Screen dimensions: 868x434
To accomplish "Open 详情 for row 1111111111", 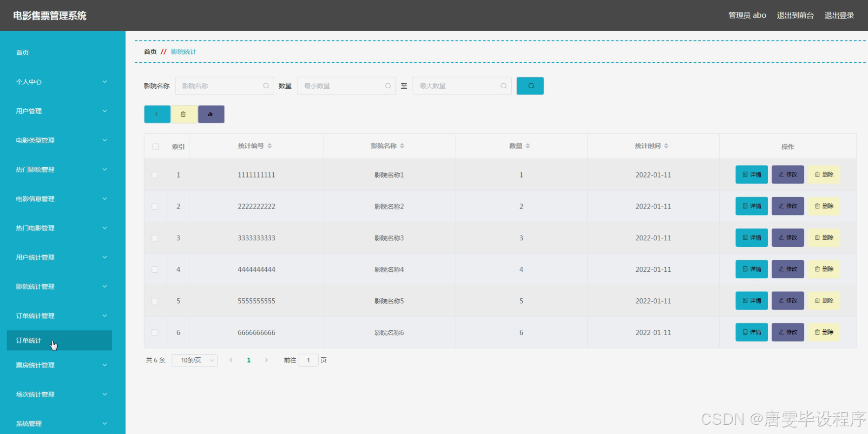I will tap(751, 175).
